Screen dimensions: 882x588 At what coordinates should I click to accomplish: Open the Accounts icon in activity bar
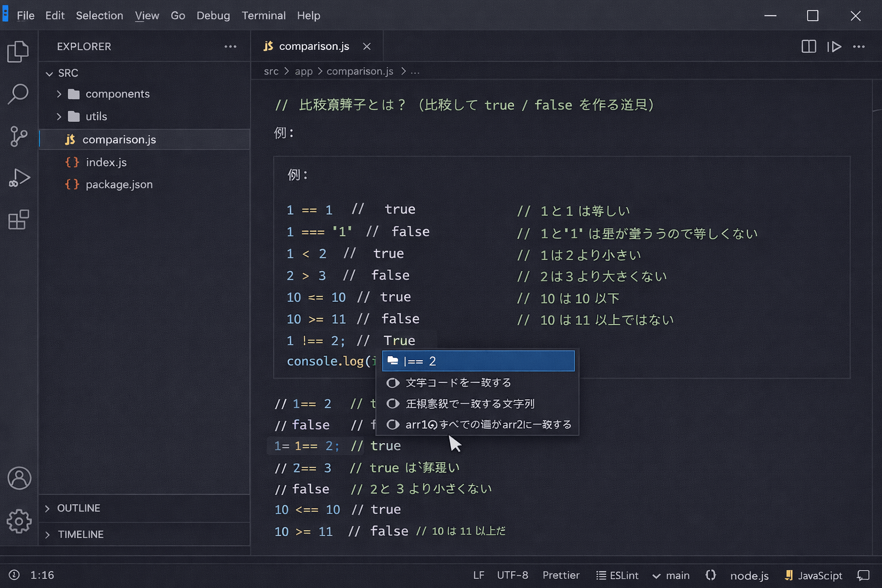(x=19, y=478)
